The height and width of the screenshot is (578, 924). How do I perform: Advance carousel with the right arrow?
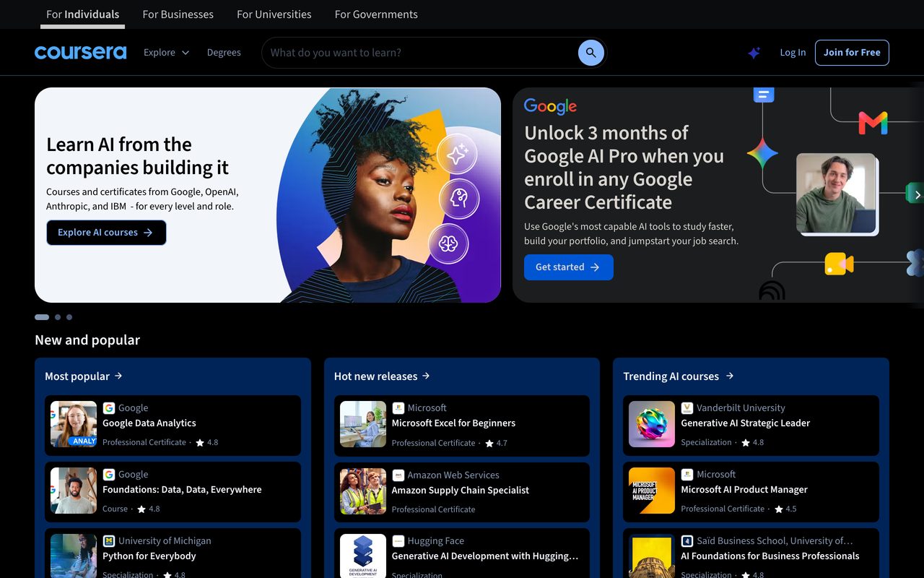pyautogui.click(x=917, y=195)
